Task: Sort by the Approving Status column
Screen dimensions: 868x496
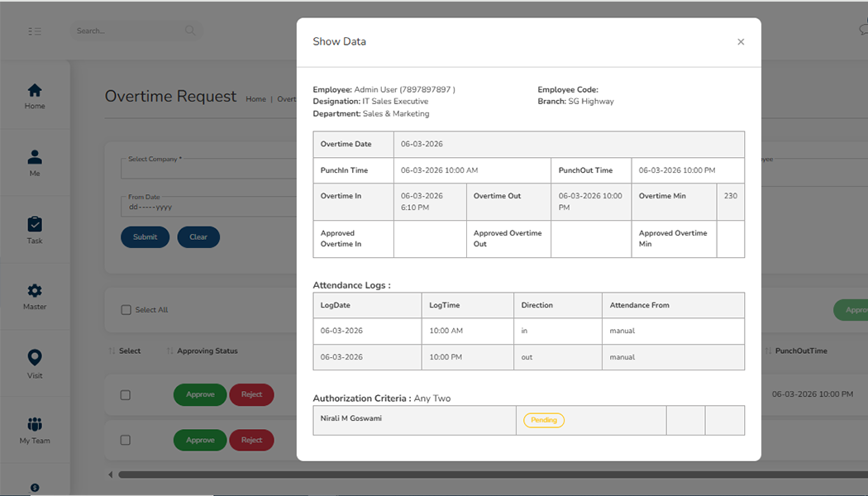Action: (207, 351)
